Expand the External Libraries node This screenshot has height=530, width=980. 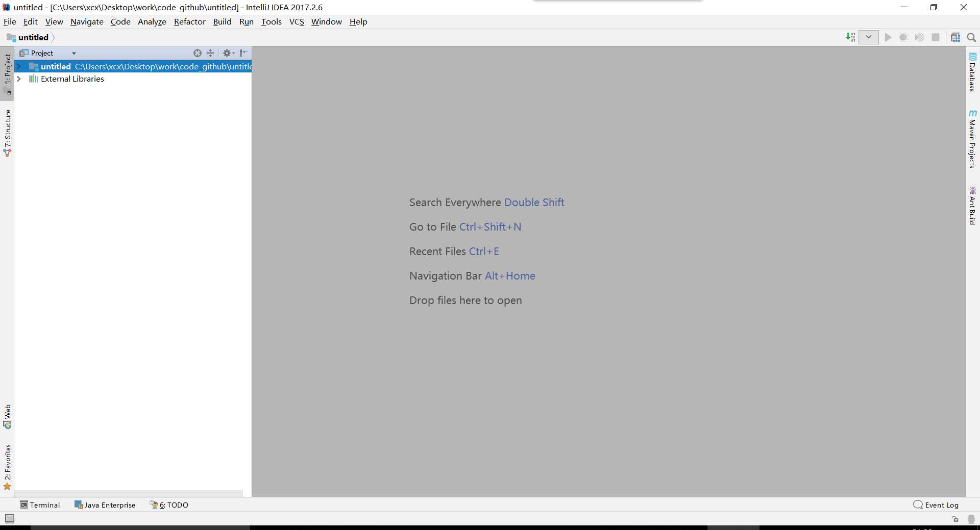tap(19, 79)
